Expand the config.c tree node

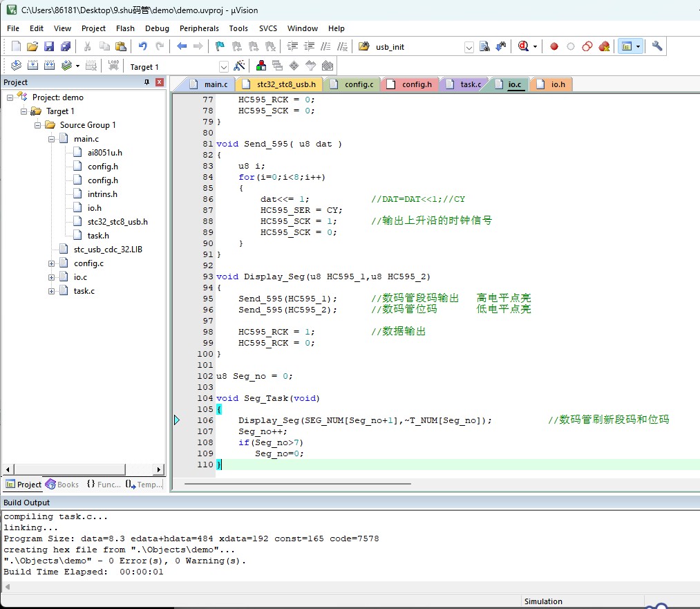point(51,263)
